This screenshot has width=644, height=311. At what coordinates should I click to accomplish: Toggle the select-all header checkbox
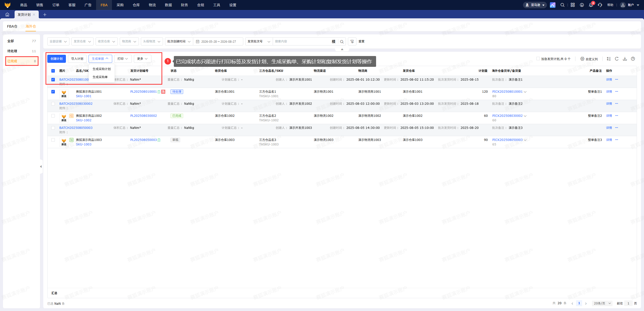coord(53,71)
